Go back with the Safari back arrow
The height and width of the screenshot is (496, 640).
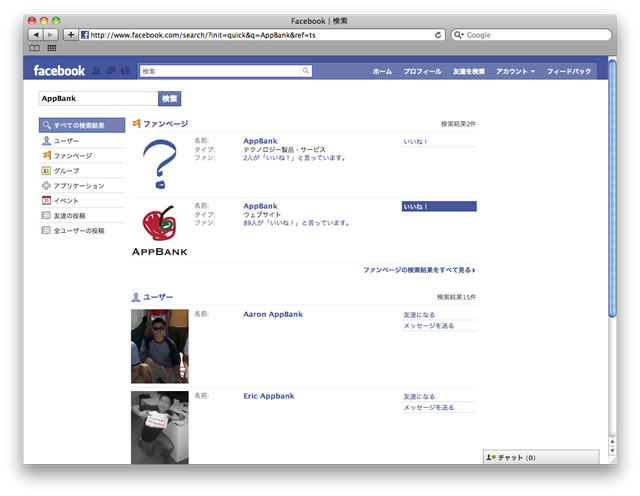pos(36,35)
